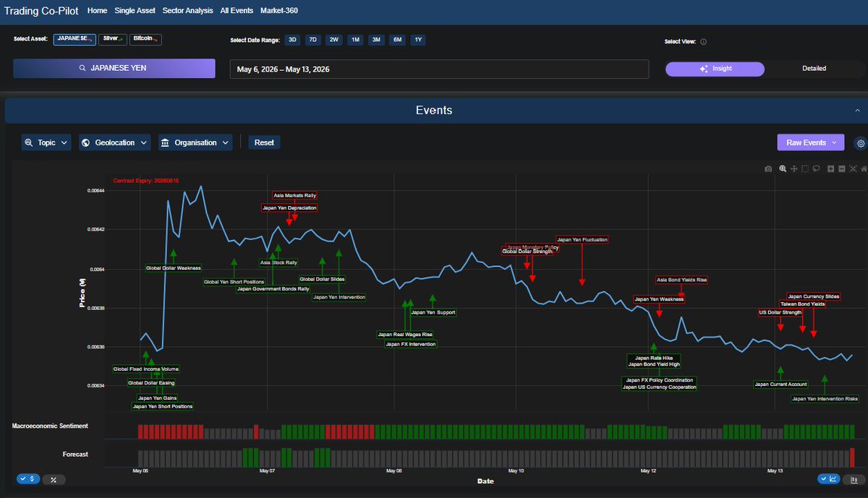Click the Japan Current Account event label

click(780, 385)
